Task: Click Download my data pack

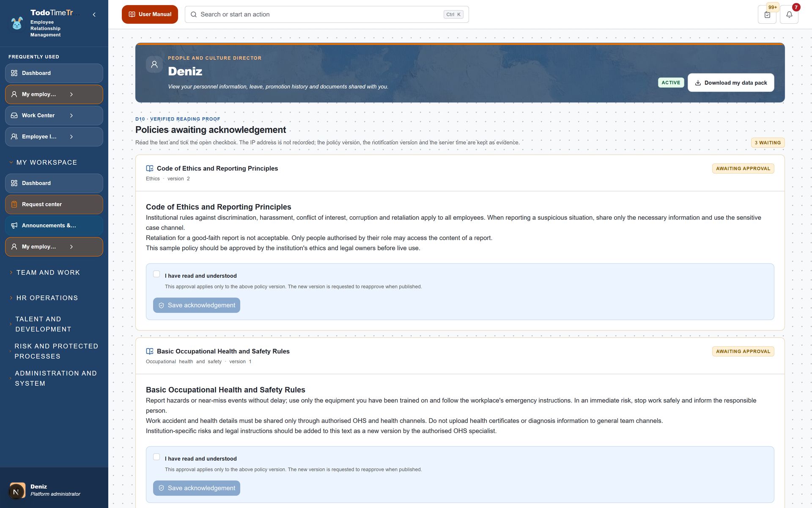Action: (731, 83)
